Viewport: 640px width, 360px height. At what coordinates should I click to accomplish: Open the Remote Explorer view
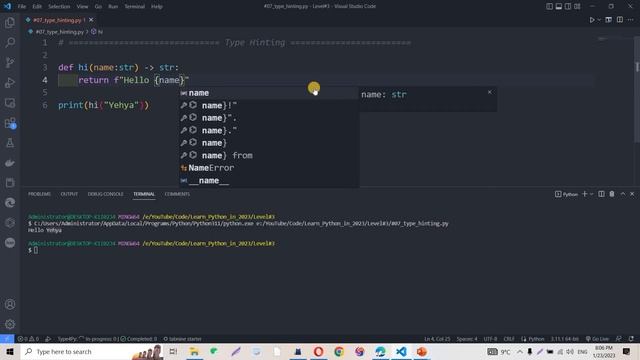pos(10,103)
